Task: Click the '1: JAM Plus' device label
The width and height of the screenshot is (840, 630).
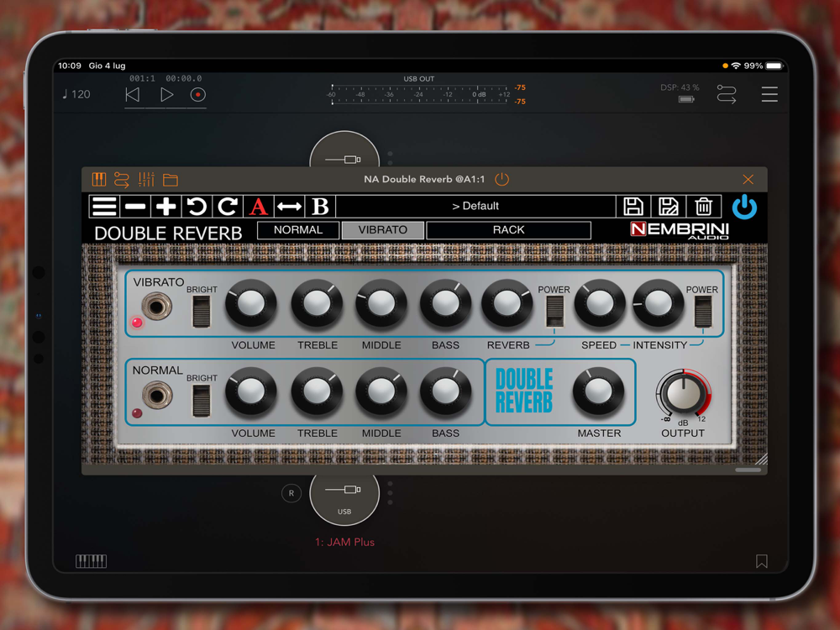Action: [x=344, y=542]
